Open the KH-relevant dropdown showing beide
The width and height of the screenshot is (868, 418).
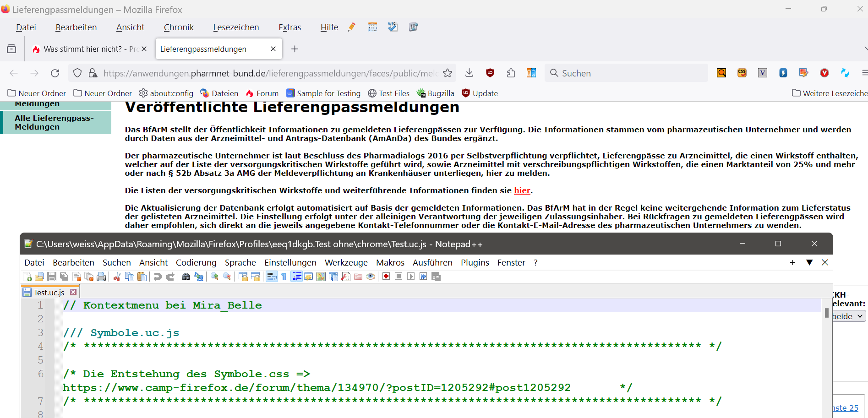pyautogui.click(x=849, y=316)
